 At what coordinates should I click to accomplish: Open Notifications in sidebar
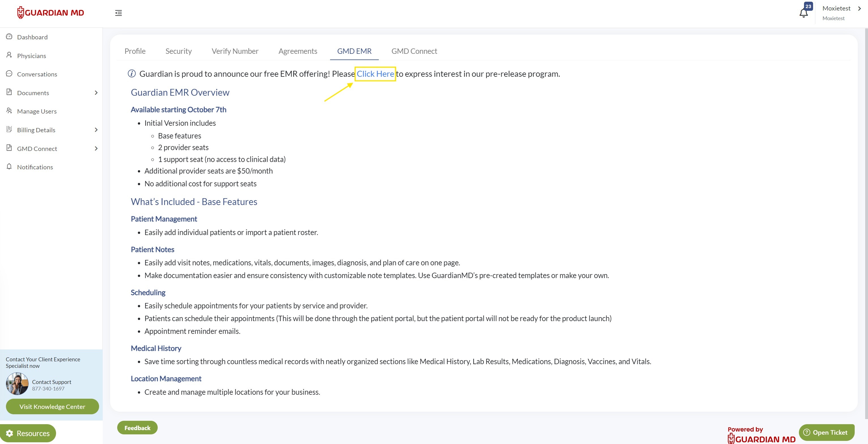tap(35, 167)
